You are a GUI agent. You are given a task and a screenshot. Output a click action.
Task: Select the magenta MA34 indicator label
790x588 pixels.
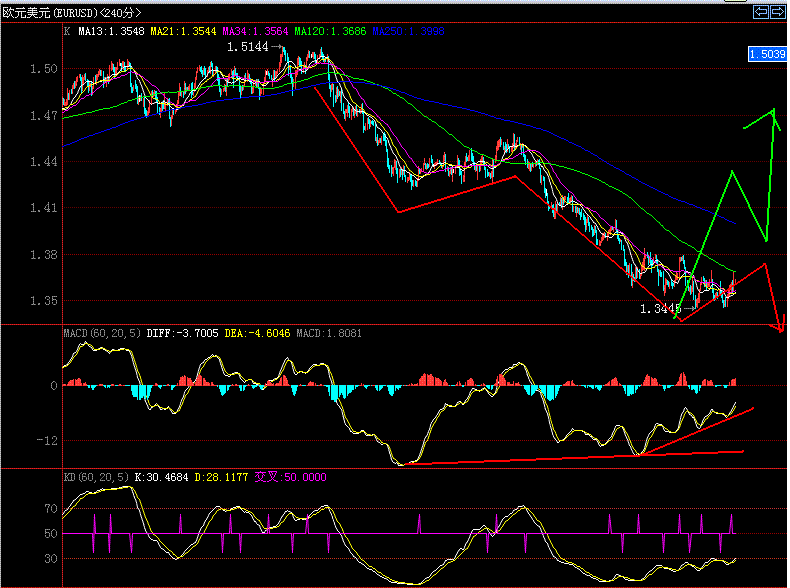[258, 32]
